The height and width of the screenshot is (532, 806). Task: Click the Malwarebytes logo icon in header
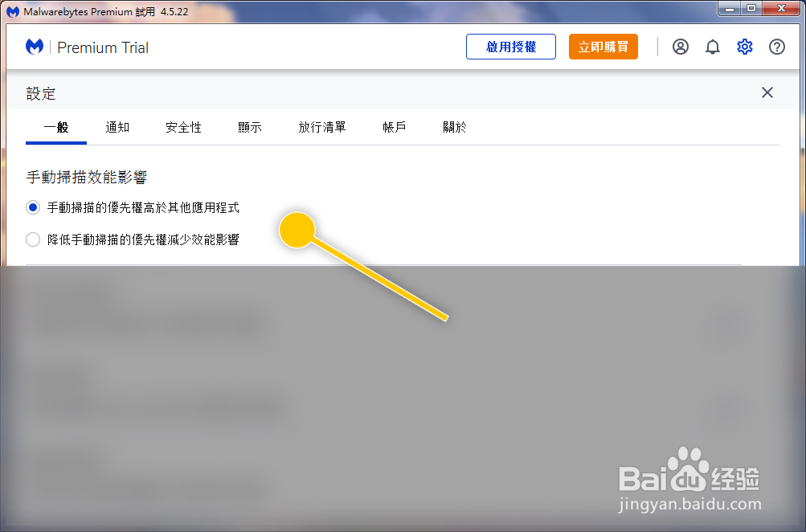[x=35, y=47]
